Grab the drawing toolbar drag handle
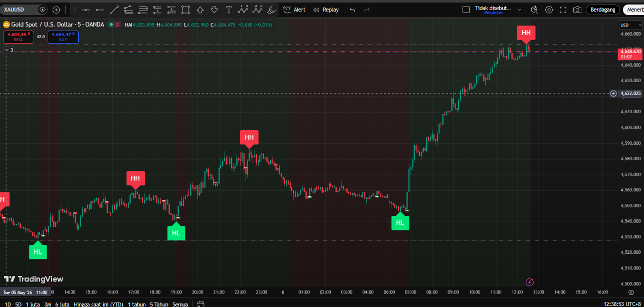This screenshot has height=307, width=644. [74, 10]
